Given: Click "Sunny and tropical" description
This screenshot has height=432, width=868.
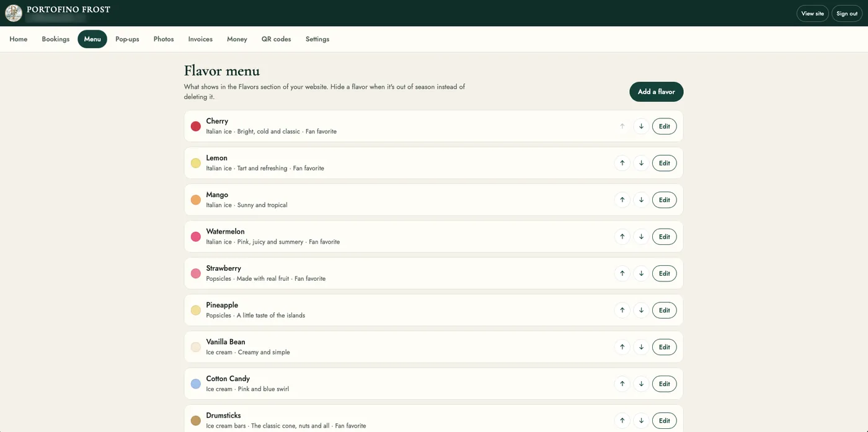Looking at the screenshot, I should pyautogui.click(x=262, y=205).
